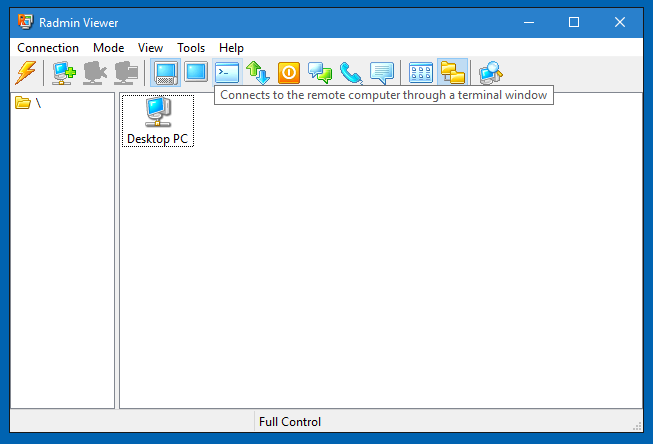Select the Voice Chat phone icon

pyautogui.click(x=351, y=73)
